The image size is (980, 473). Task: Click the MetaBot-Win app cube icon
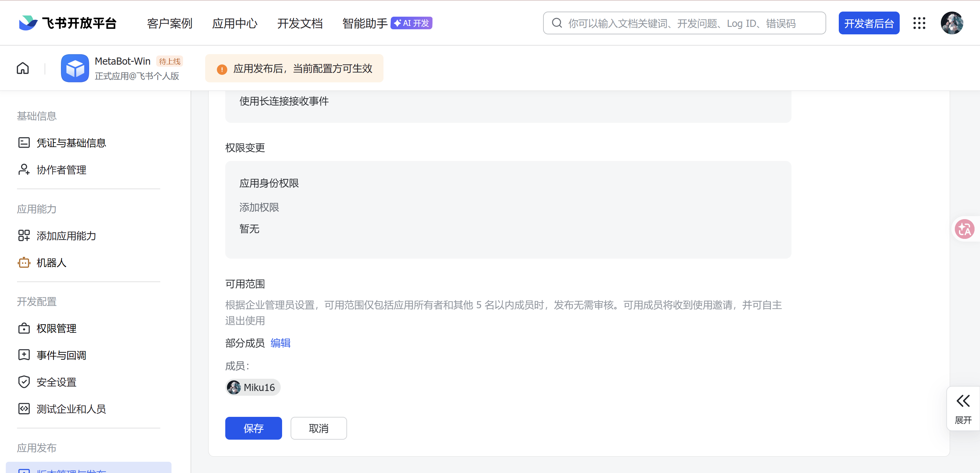coord(75,68)
